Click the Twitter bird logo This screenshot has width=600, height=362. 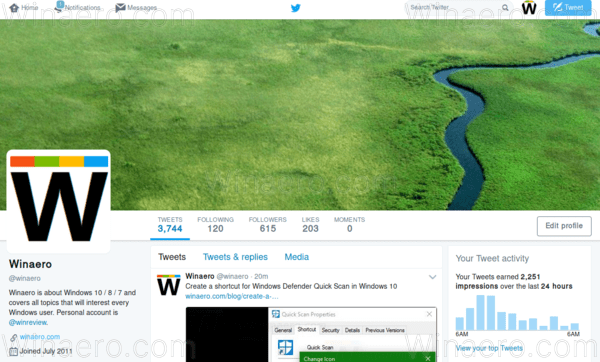coord(295,8)
